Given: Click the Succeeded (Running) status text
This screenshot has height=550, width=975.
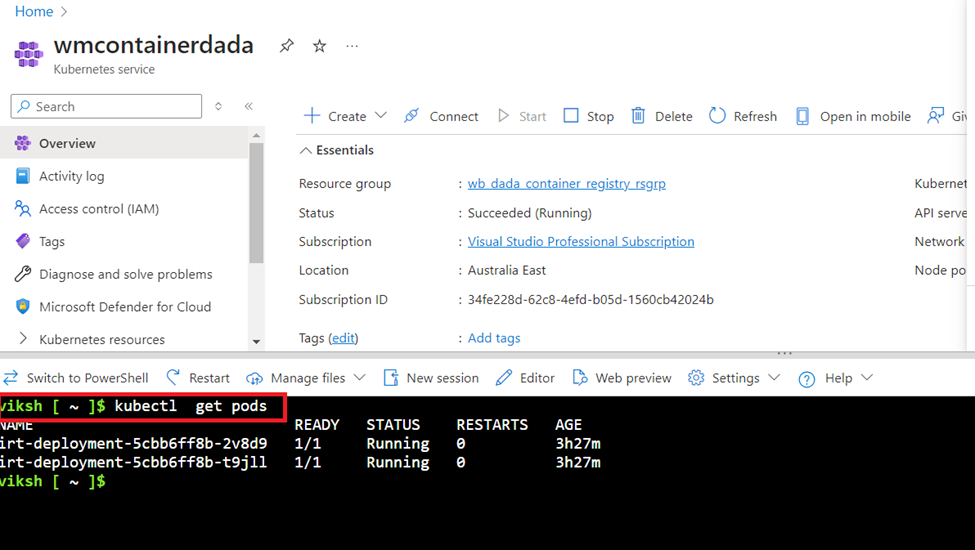Looking at the screenshot, I should click(x=530, y=213).
